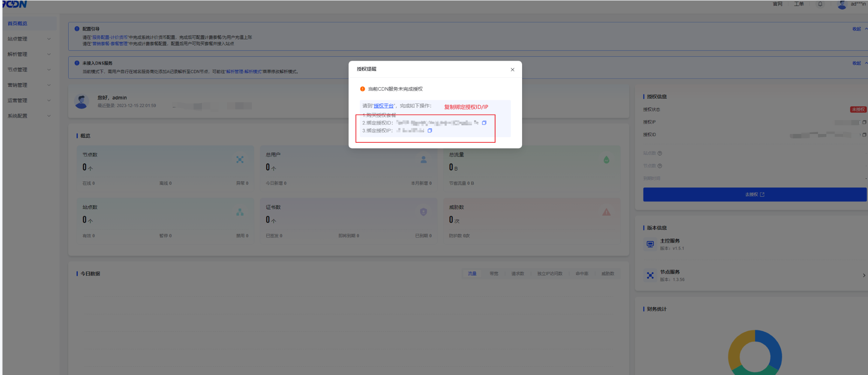This screenshot has width=868, height=375.
Task: Collapse the 配置引导 notice with 收起
Action: (x=857, y=29)
